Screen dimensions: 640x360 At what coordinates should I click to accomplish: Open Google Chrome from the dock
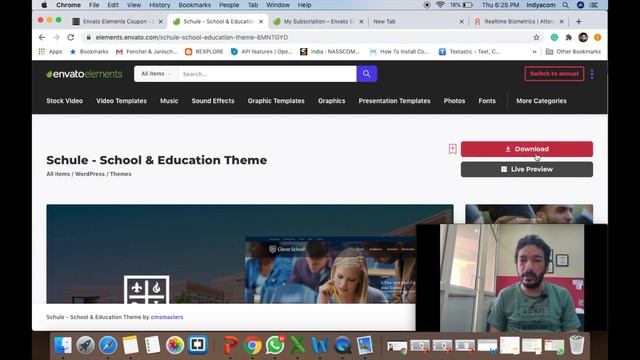[253, 345]
